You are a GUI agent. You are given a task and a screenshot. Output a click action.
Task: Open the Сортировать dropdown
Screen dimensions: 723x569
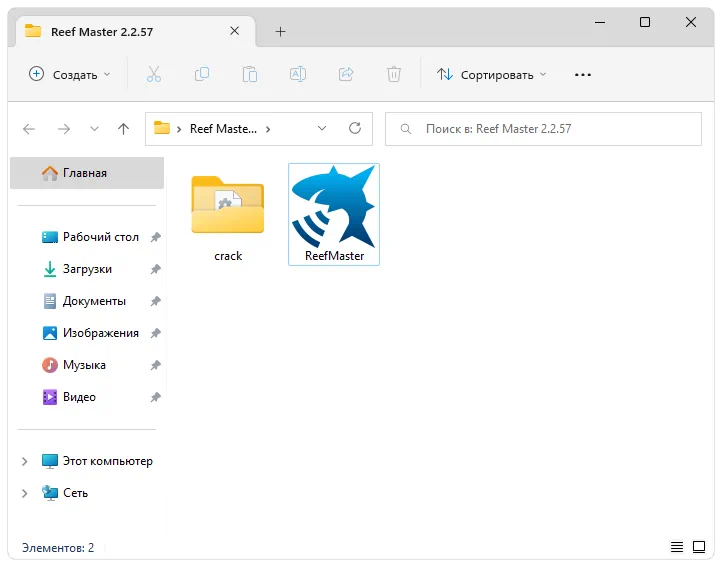pyautogui.click(x=492, y=74)
